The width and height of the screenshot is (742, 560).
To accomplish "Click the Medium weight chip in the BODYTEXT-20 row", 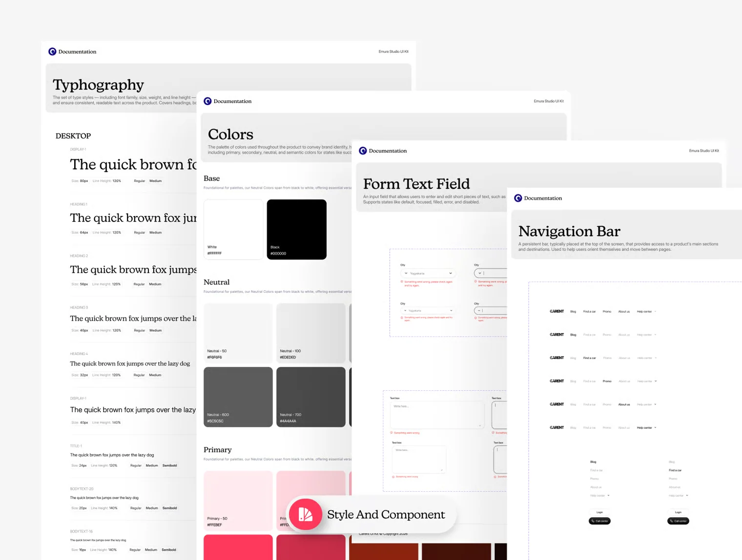I will 152,508.
